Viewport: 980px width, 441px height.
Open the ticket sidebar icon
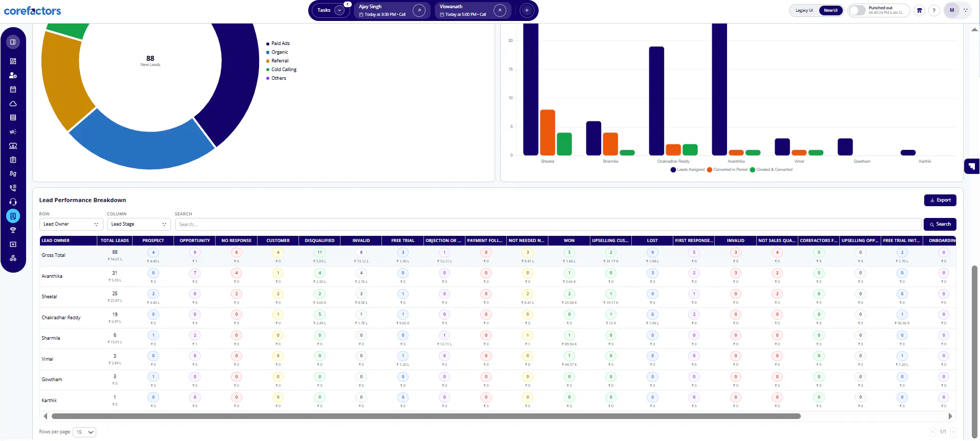coord(13,244)
